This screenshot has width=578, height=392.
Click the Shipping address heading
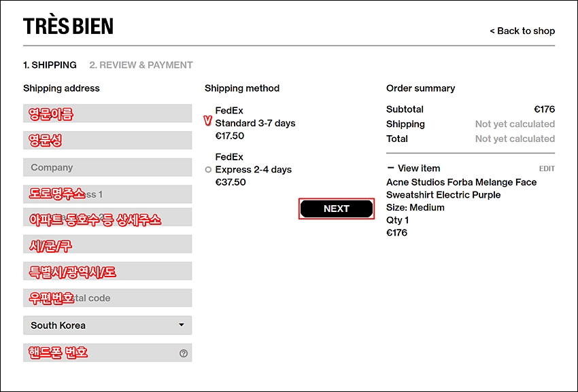click(x=61, y=88)
